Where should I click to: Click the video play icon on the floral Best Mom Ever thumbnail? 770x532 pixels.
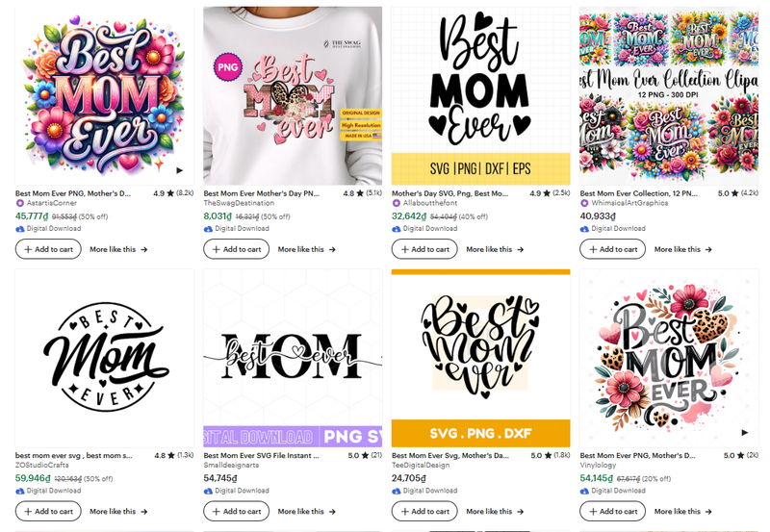(179, 170)
